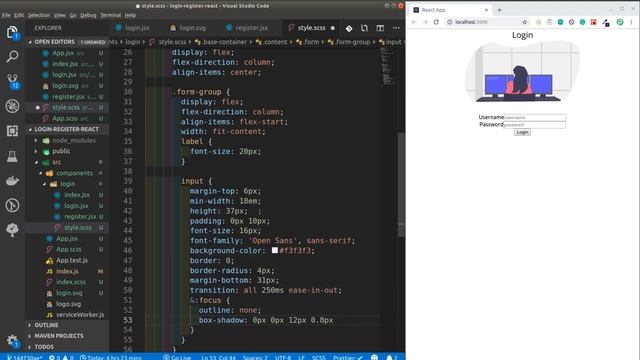Open the Source Control view
The image size is (640, 360).
pyautogui.click(x=12, y=81)
